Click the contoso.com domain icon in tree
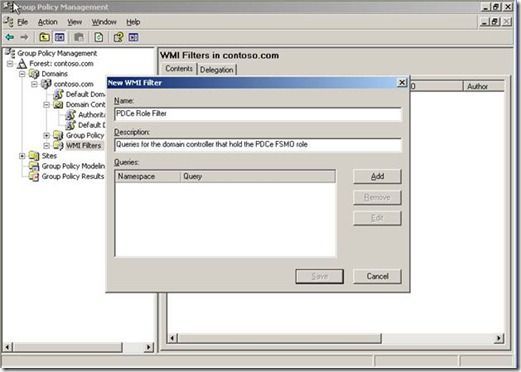The width and height of the screenshot is (521, 372). pos(46,84)
